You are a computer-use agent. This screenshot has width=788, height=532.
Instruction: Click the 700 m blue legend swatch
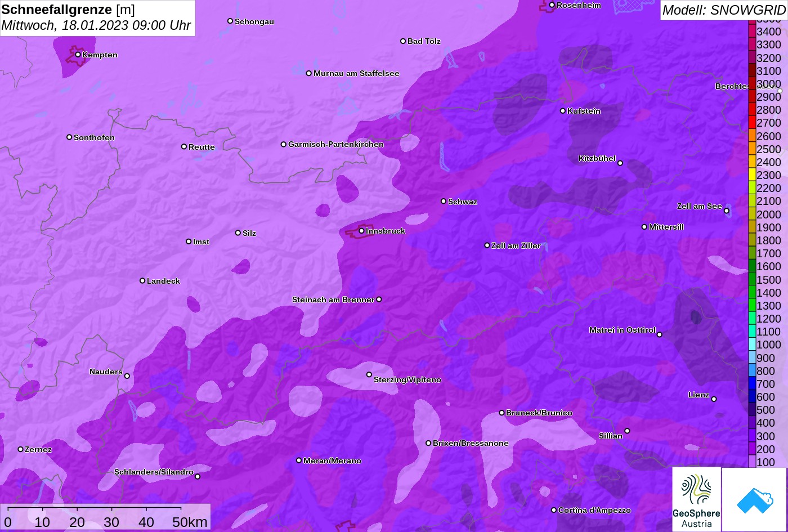(752, 384)
